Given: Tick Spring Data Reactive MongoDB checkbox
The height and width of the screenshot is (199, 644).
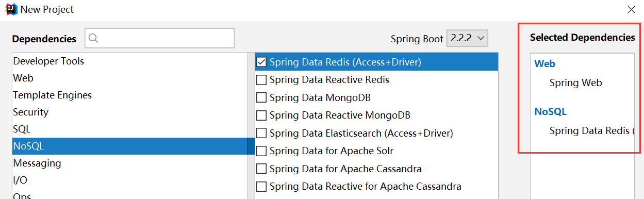Looking at the screenshot, I should point(261,115).
